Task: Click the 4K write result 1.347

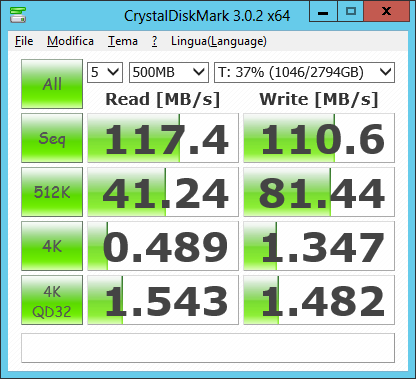Action: point(319,246)
